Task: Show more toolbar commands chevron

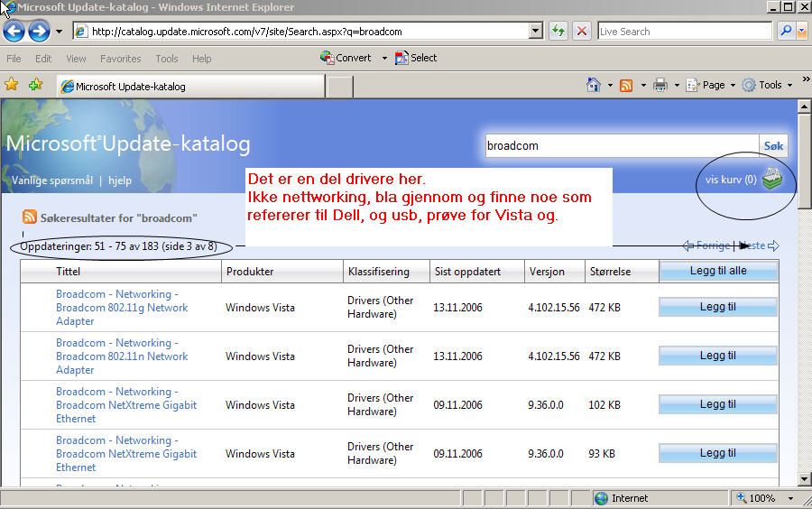Action: coord(806,79)
